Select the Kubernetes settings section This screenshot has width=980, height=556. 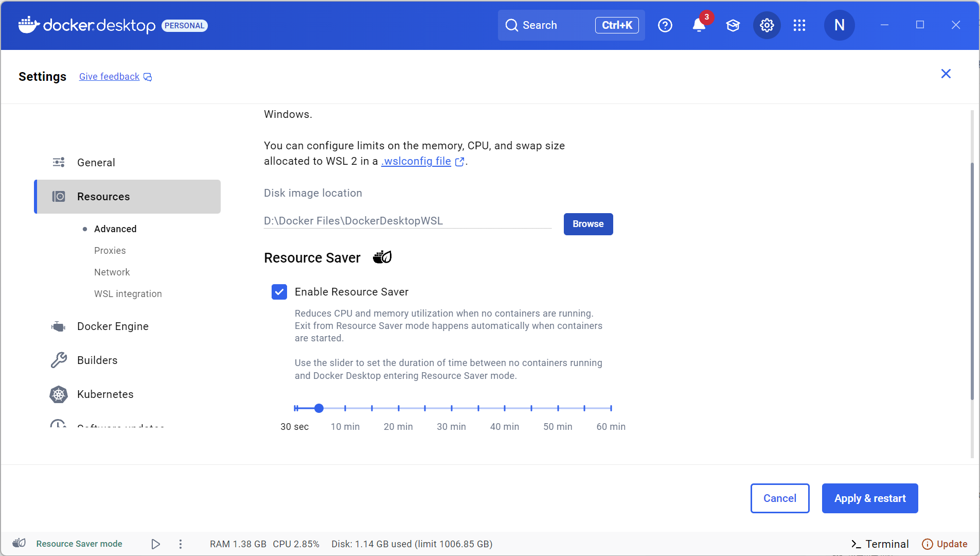click(x=104, y=394)
